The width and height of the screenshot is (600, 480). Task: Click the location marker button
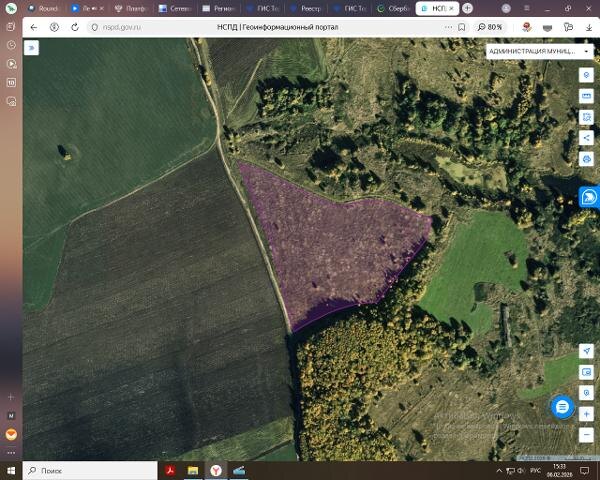[x=586, y=393]
